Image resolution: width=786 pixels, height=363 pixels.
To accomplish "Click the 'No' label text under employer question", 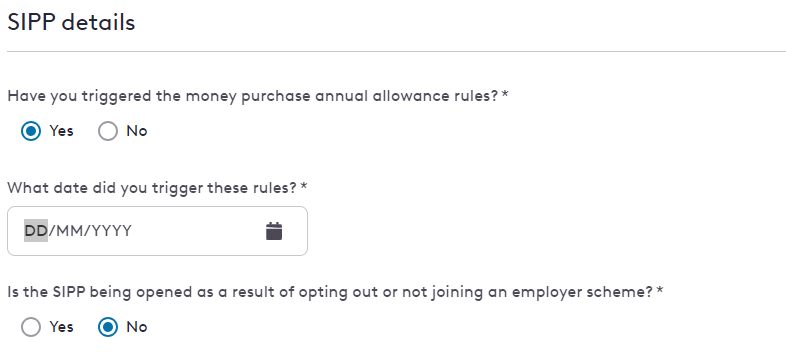I will [x=137, y=327].
